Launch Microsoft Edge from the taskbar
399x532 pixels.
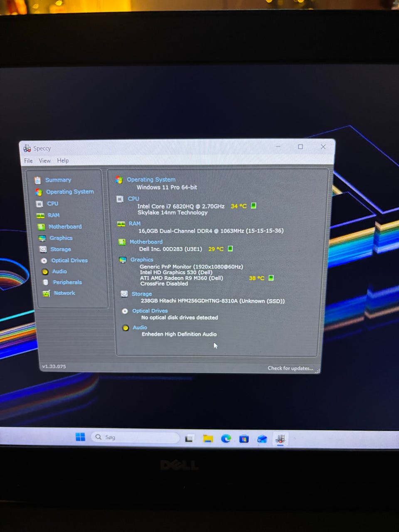tap(226, 438)
